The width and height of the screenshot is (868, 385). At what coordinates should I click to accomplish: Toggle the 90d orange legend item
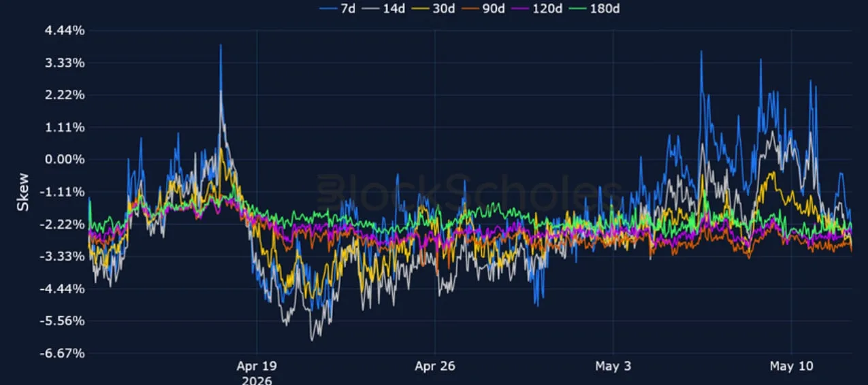[483, 9]
